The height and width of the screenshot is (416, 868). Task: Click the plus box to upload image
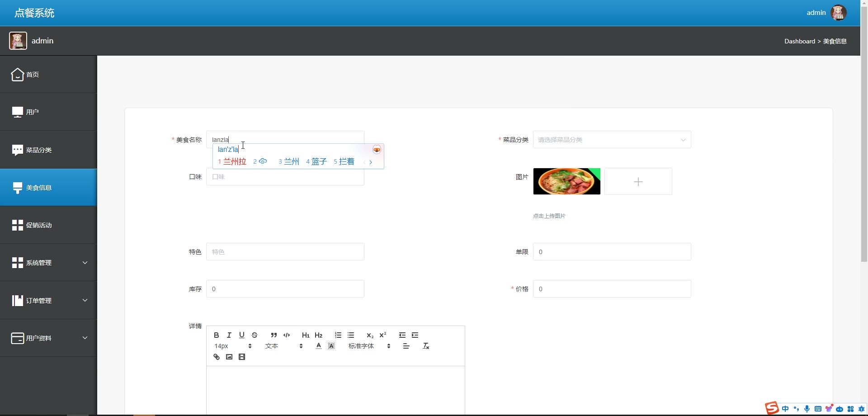[638, 181]
